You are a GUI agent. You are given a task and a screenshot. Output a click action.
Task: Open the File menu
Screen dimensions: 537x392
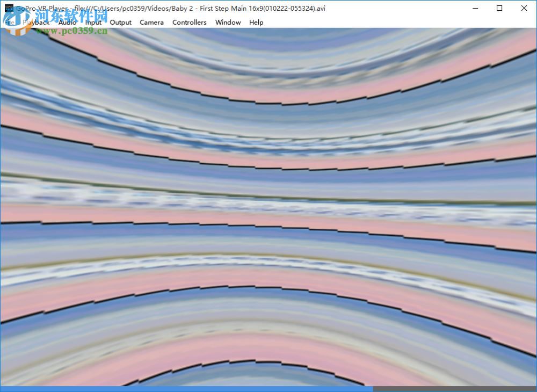(10, 23)
